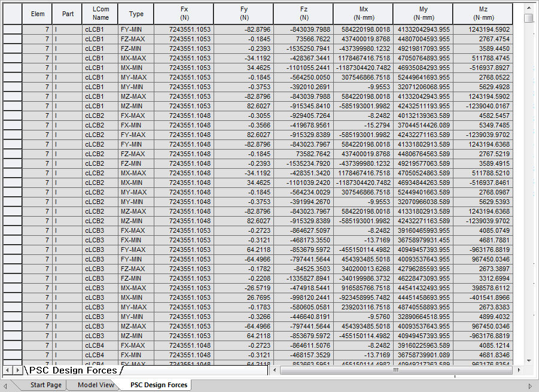Click the Fx (N) column header
This screenshot has height=392, width=539.
[184, 14]
